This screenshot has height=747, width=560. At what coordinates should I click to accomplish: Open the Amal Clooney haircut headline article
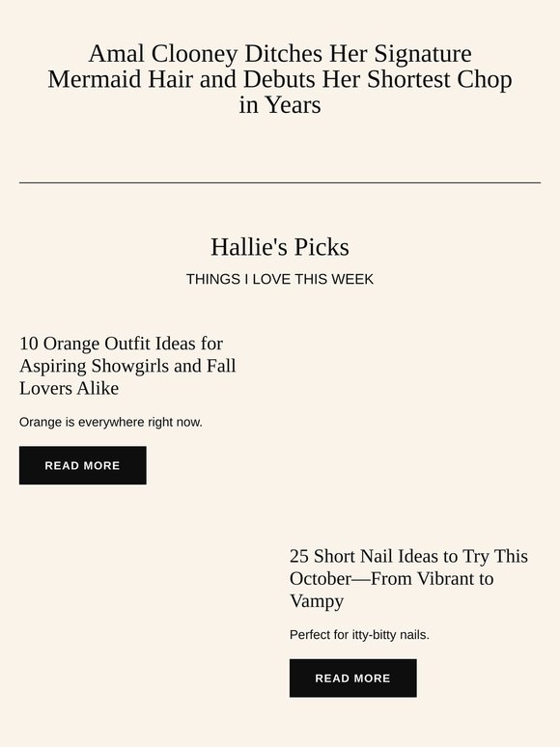click(x=280, y=79)
